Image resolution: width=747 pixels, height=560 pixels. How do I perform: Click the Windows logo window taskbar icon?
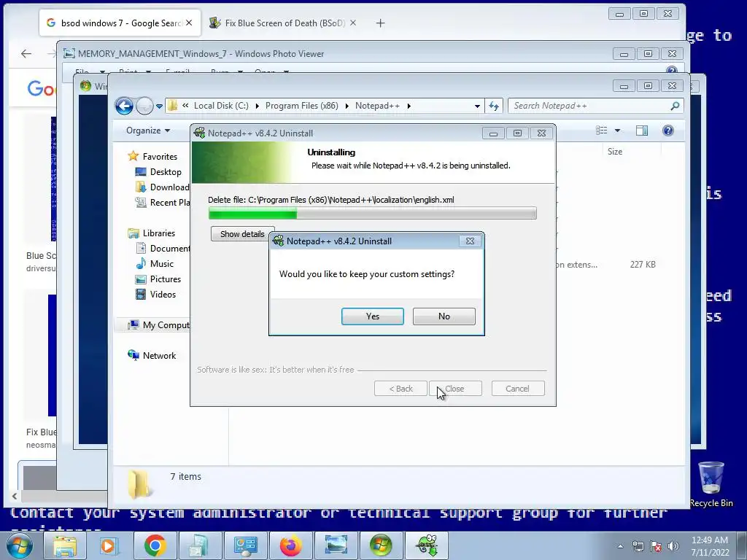tap(381, 545)
